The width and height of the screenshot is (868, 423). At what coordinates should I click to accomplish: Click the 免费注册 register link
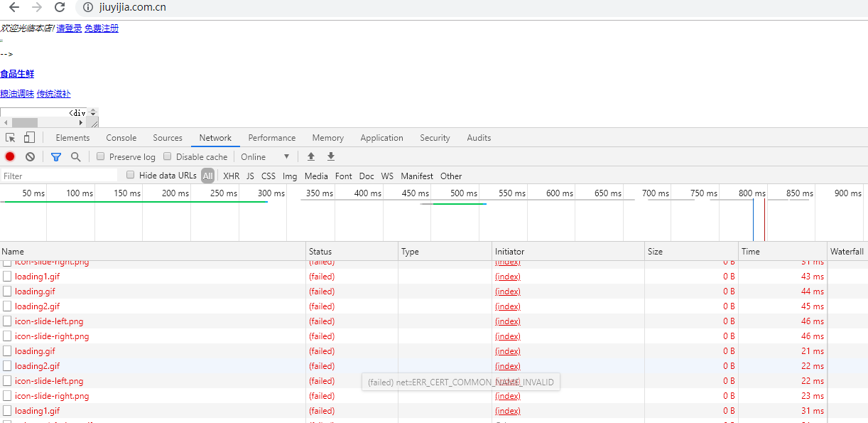[x=102, y=28]
